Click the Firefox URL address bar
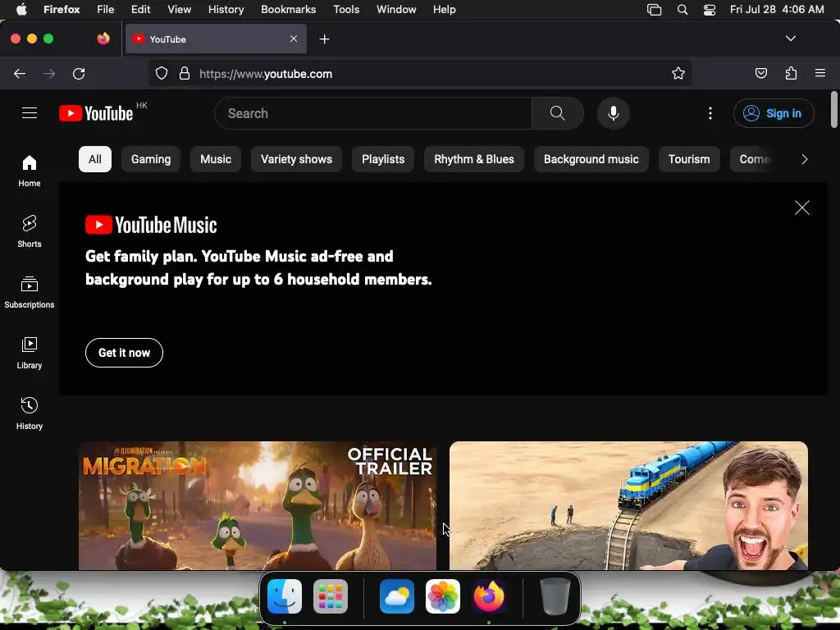The width and height of the screenshot is (840, 630). click(x=419, y=73)
